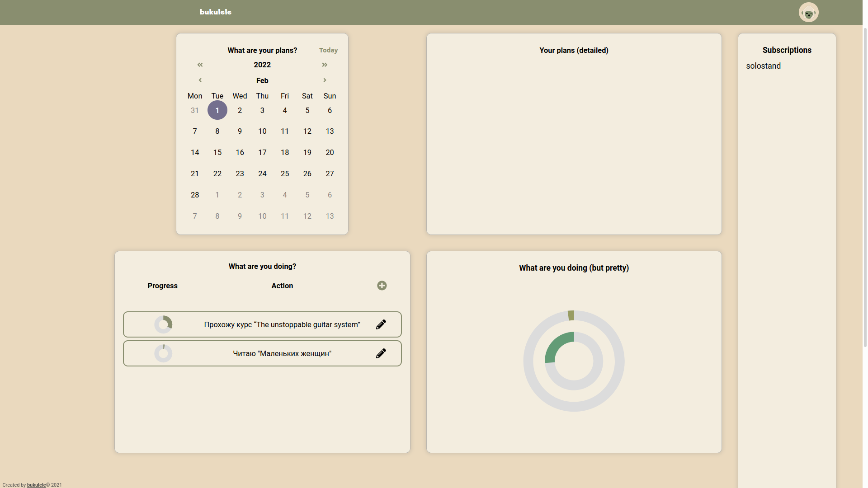Edit the "The unstoppable guitar system" course entry

pos(381,324)
